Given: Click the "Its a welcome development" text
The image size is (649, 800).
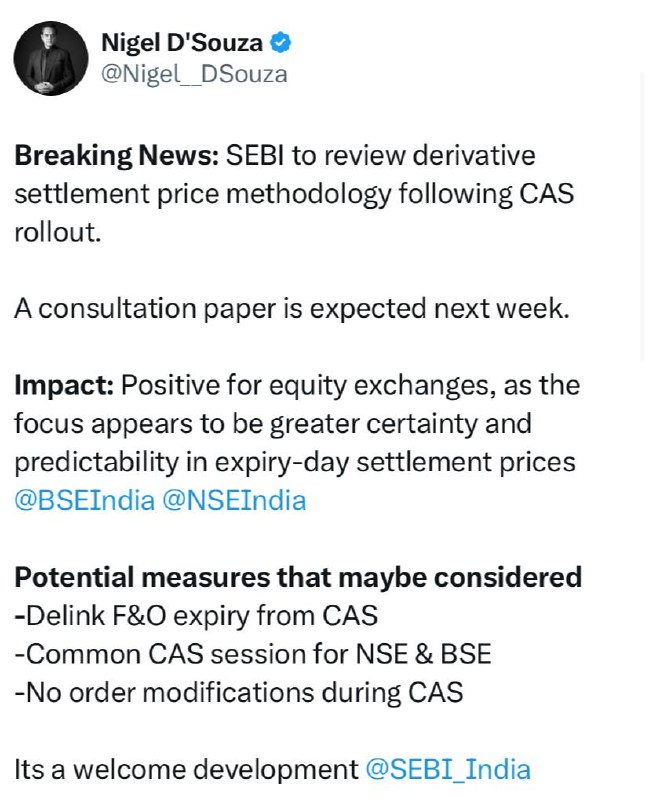Looking at the screenshot, I should 186,769.
